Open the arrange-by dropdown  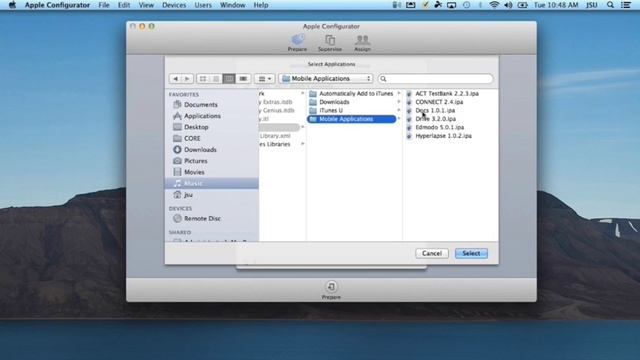[x=264, y=78]
